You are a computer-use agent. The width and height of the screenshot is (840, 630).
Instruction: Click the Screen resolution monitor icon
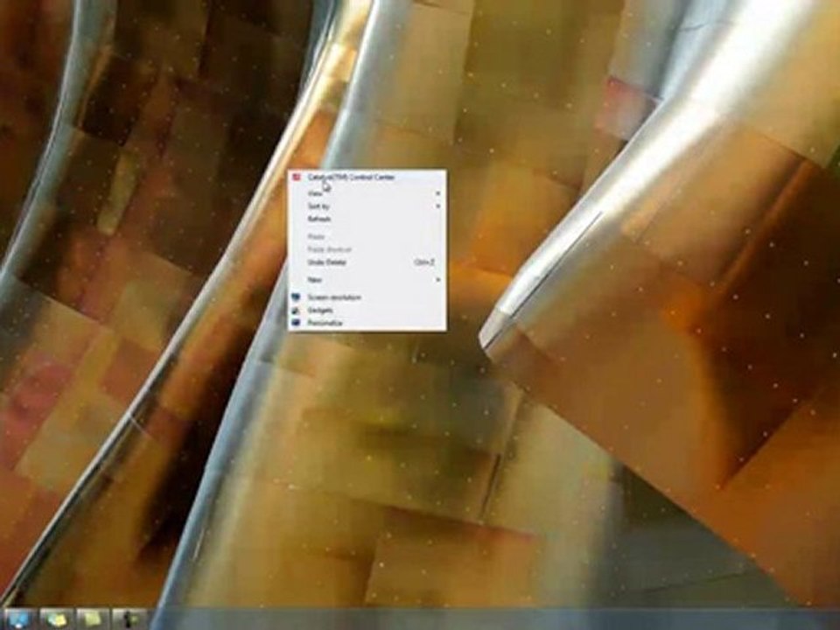pos(296,297)
